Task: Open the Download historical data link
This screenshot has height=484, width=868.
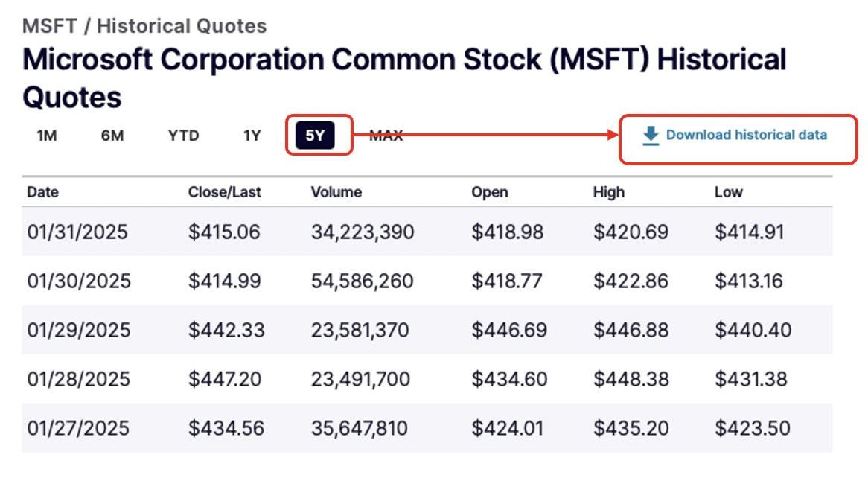Action: click(746, 136)
